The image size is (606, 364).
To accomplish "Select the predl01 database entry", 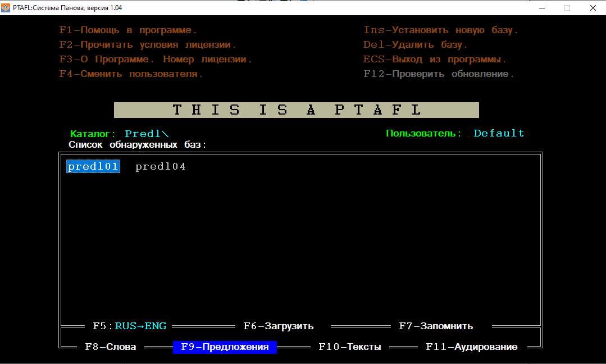I will click(x=93, y=166).
